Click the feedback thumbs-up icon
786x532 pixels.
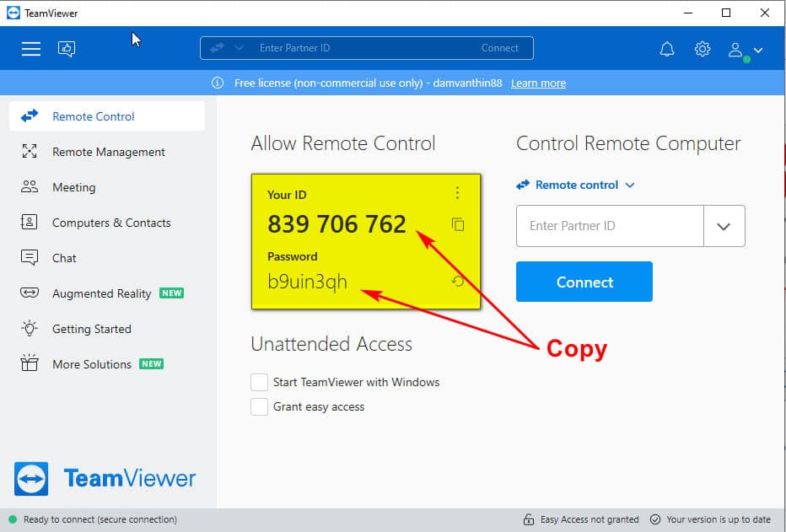(x=67, y=49)
